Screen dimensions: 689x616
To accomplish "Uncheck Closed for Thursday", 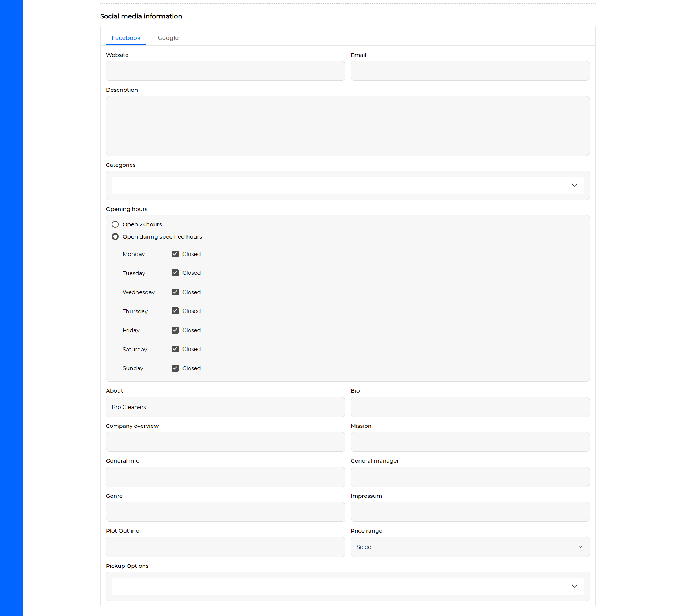I will [175, 311].
